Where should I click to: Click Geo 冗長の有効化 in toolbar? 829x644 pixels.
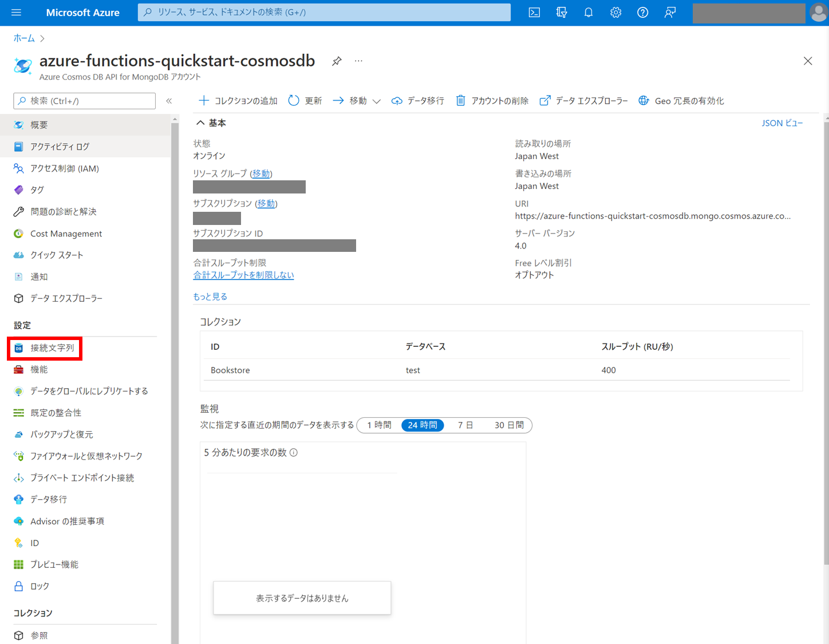click(681, 101)
